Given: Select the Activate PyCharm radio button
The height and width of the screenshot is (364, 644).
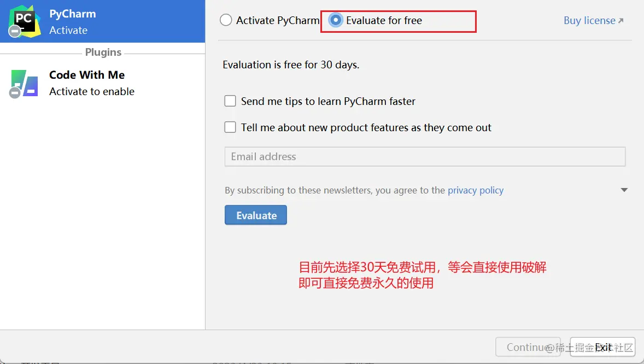Looking at the screenshot, I should pos(226,20).
